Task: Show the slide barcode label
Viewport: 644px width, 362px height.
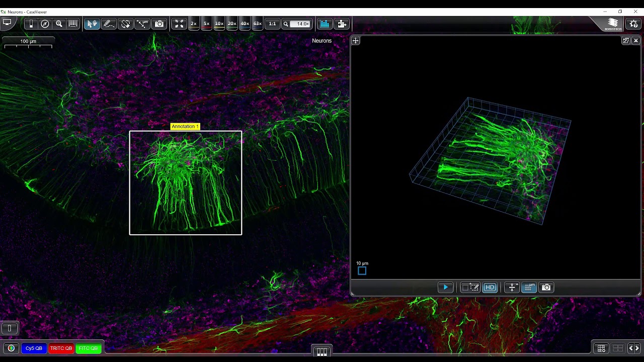Action: 73,24
